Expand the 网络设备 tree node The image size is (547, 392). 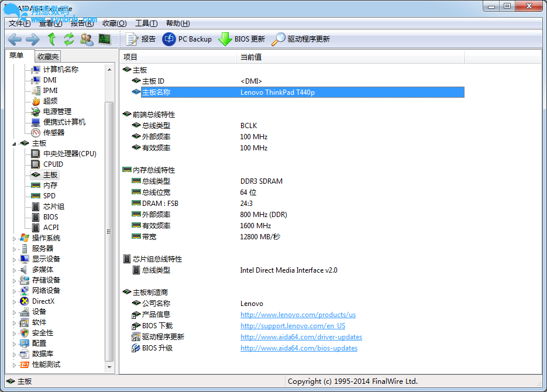pos(14,291)
